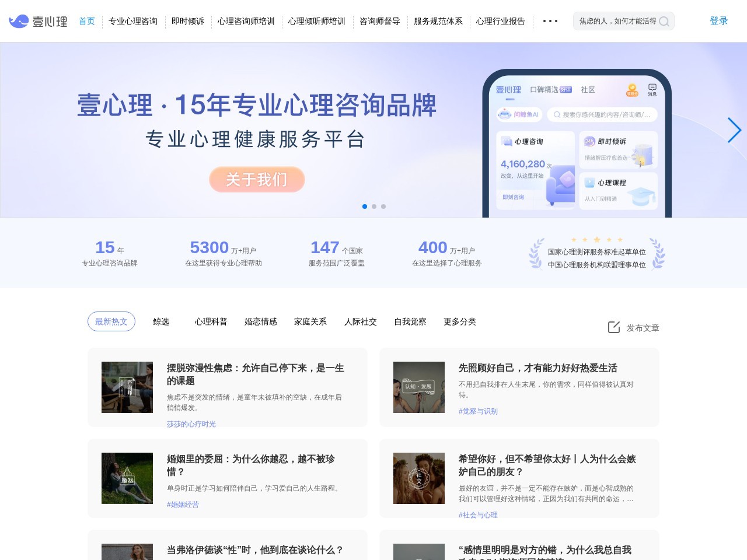Click the 壹心理 whale logo
The height and width of the screenshot is (560, 747).
pyautogui.click(x=39, y=22)
